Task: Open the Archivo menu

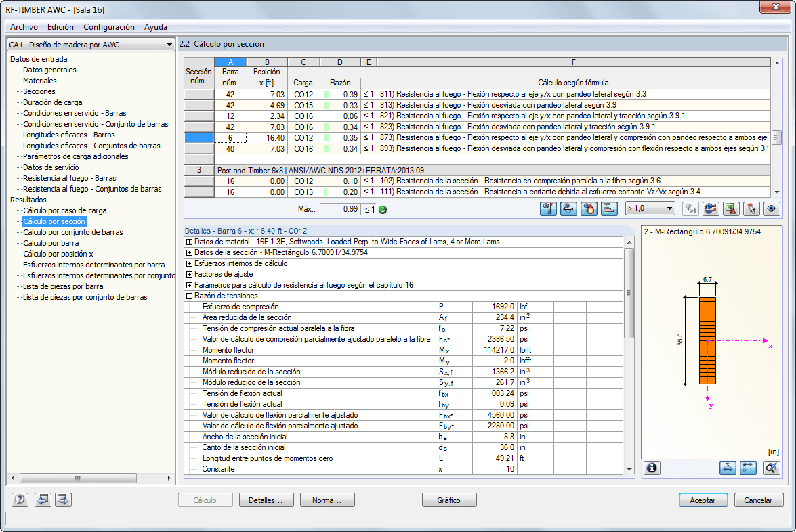Action: tap(24, 27)
